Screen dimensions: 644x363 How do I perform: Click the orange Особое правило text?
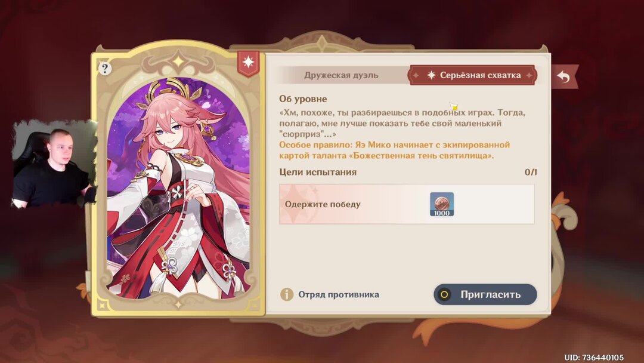tap(394, 150)
